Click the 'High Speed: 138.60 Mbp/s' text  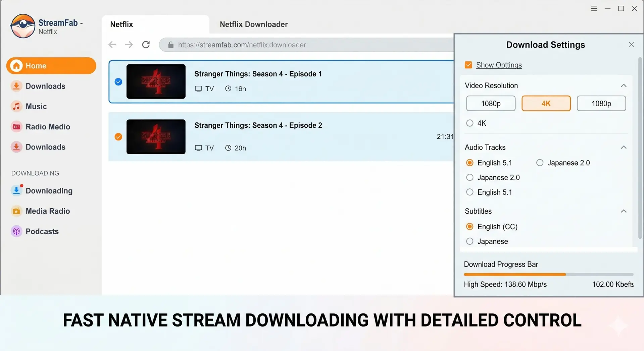(x=505, y=284)
